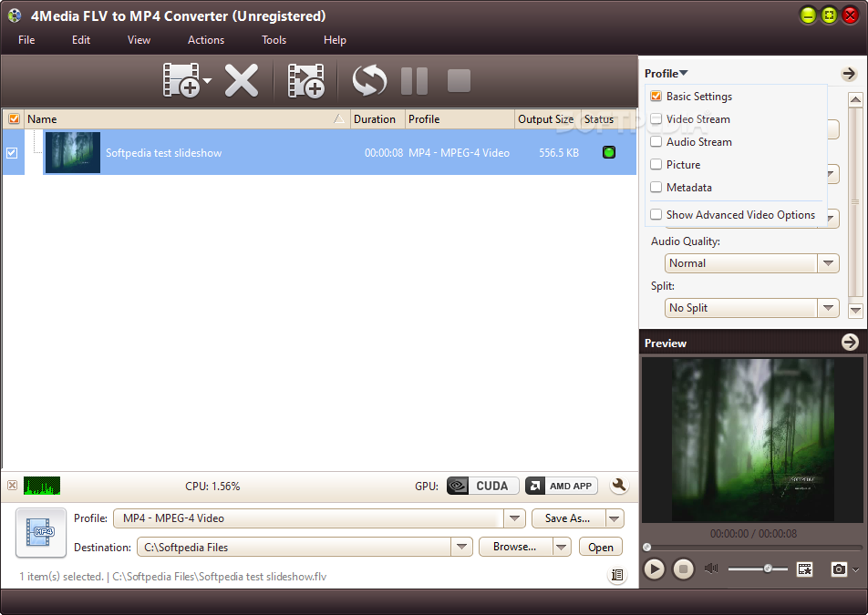868x615 pixels.
Task: Click the preview video image
Action: pyautogui.click(x=752, y=440)
